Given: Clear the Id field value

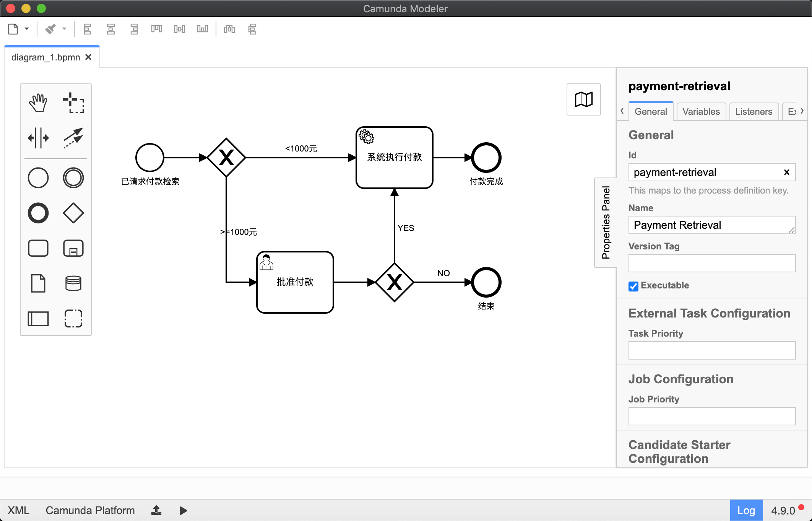Looking at the screenshot, I should (787, 172).
